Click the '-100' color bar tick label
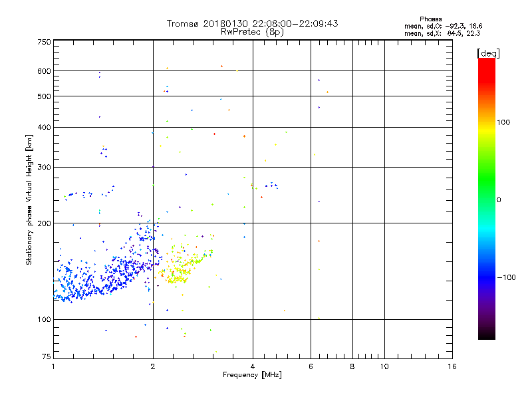The height and width of the screenshot is (399, 532). [506, 277]
